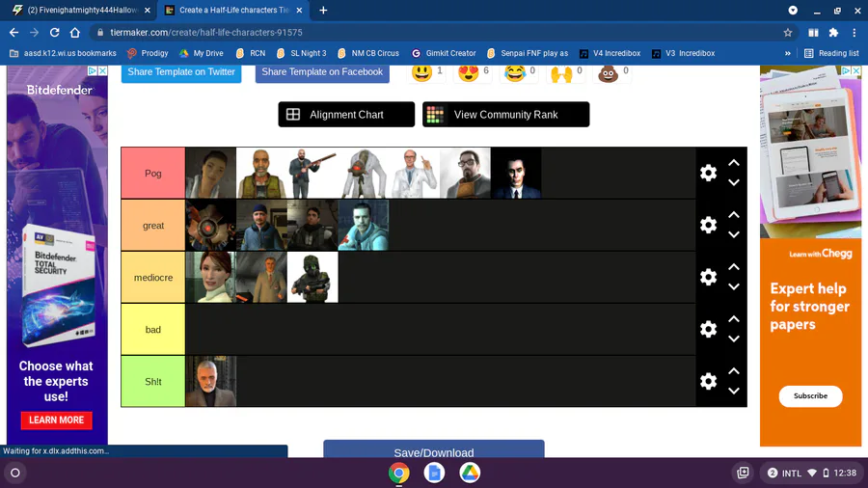
Task: Share Template on Facebook
Action: [x=322, y=72]
